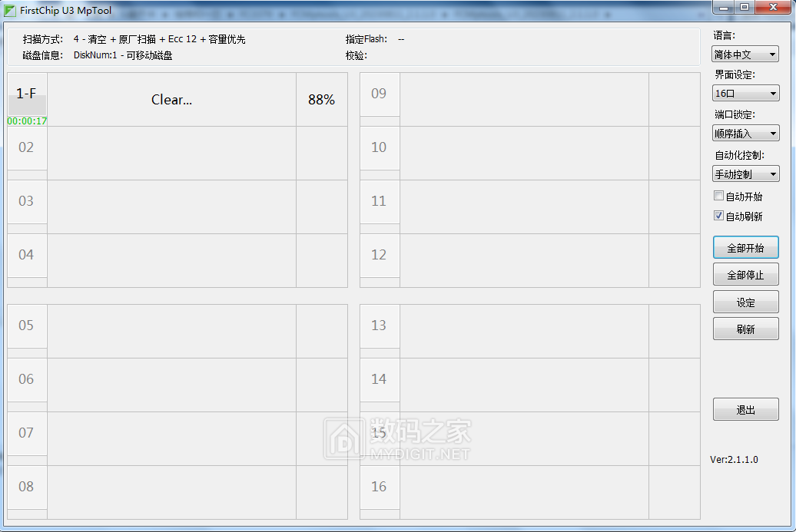The image size is (796, 532).
Task: Click the 88% progress indicator
Action: point(321,100)
